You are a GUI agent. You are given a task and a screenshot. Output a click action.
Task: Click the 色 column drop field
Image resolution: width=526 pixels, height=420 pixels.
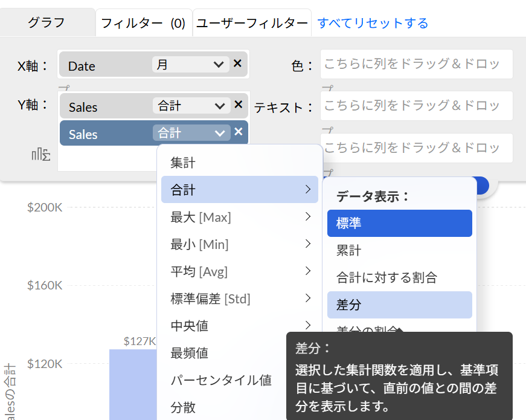[416, 64]
